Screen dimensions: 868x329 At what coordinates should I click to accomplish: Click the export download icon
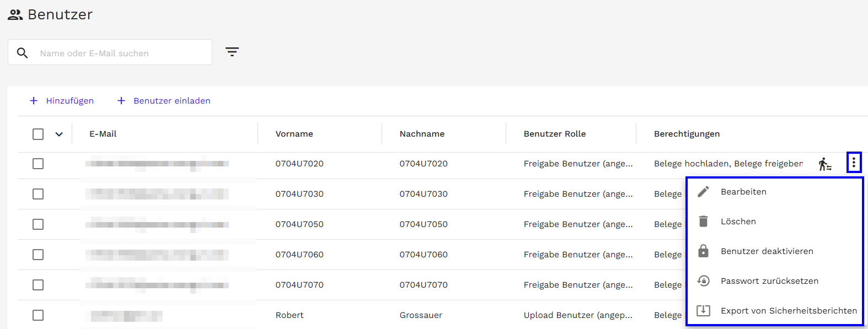703,311
